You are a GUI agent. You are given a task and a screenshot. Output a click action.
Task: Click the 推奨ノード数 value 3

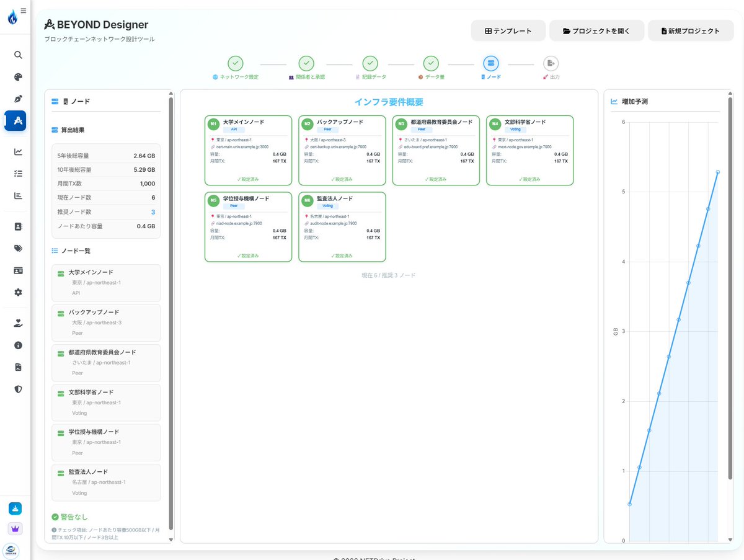tap(153, 212)
